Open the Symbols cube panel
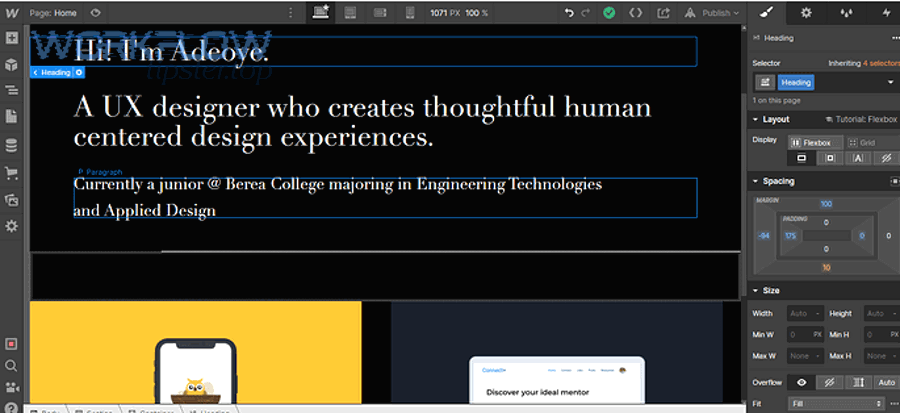Screen dimensions: 900x413 coord(11,65)
